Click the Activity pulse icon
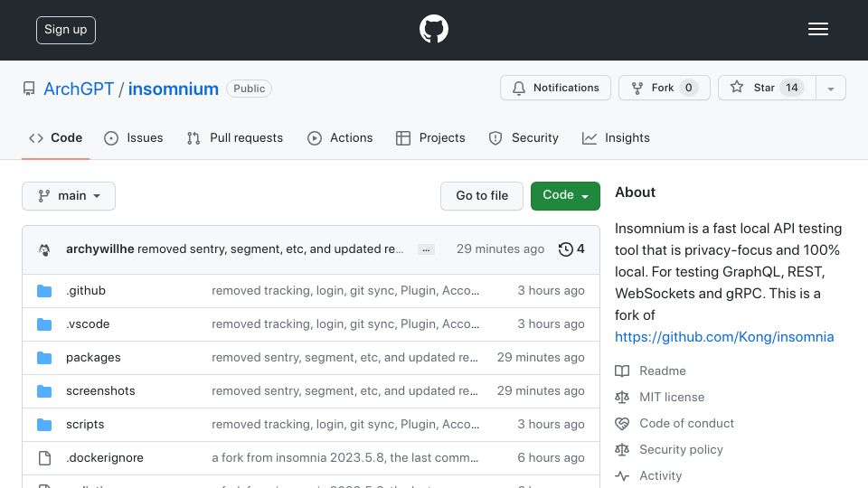The width and height of the screenshot is (868, 488). click(x=622, y=476)
